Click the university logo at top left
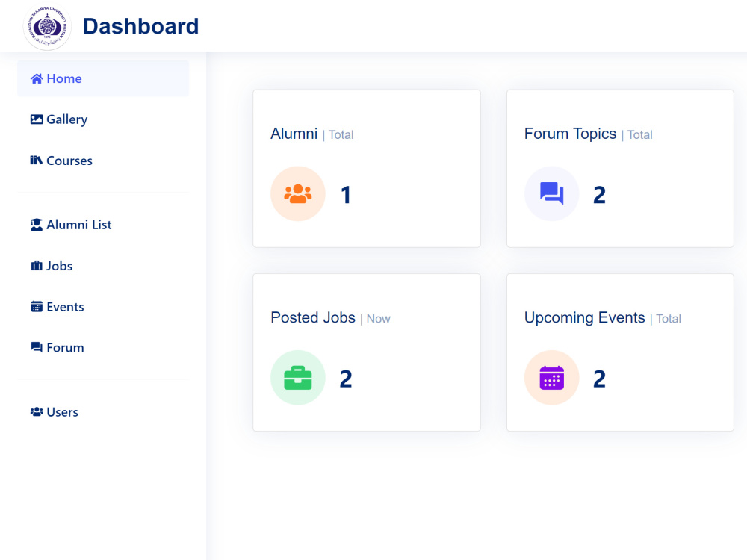747x560 pixels. [x=46, y=25]
